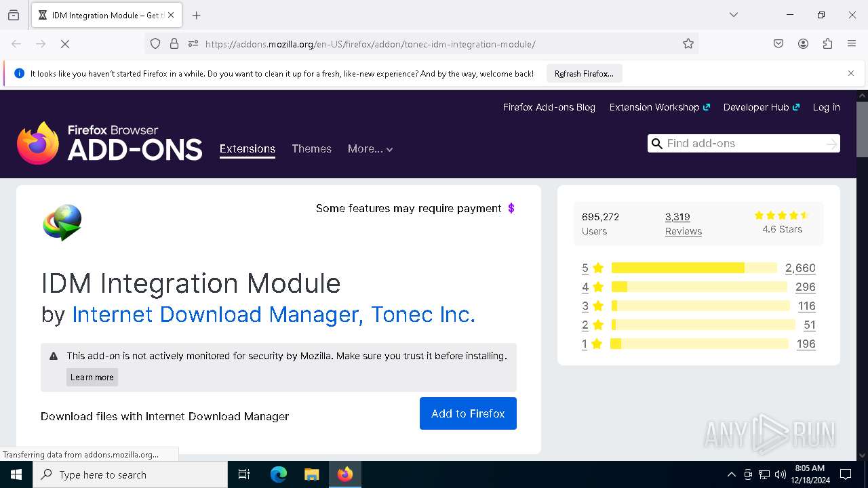Open the taskbar clock and date

pyautogui.click(x=810, y=474)
